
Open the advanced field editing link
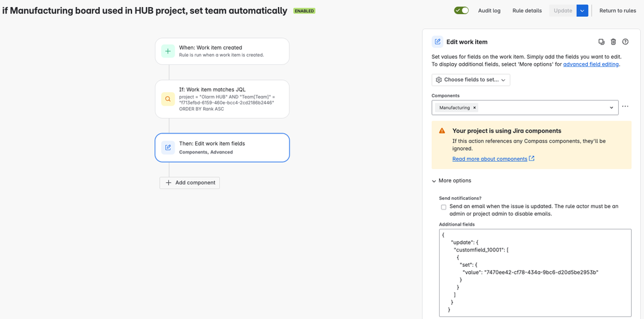tap(590, 64)
